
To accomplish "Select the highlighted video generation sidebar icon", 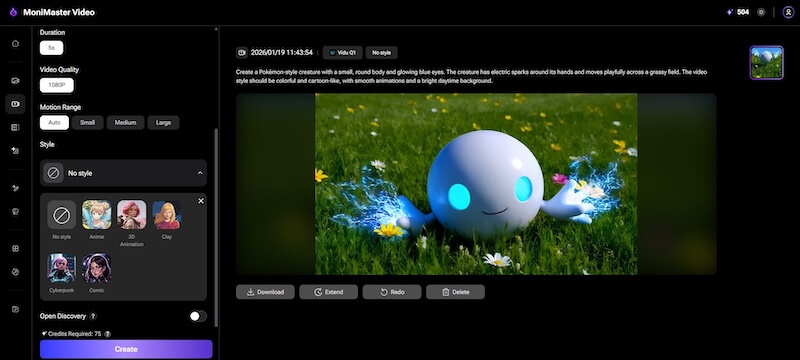I will 15,104.
